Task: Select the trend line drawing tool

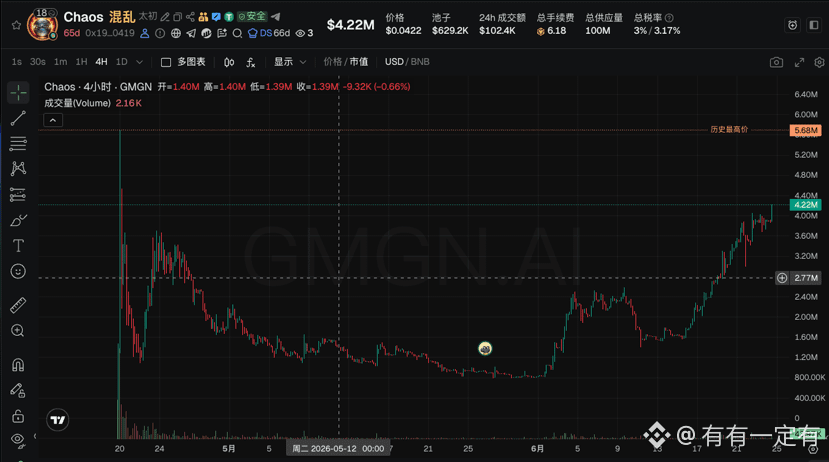Action: click(19, 118)
